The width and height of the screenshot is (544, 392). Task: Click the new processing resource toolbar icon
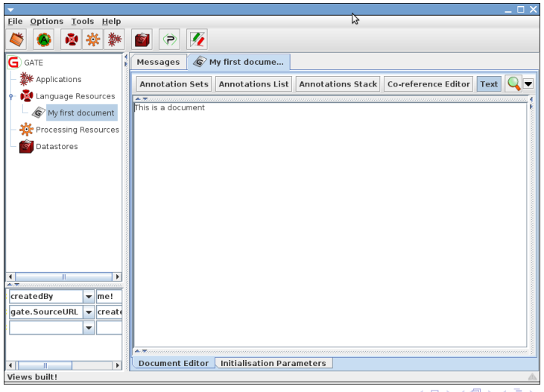[93, 39]
